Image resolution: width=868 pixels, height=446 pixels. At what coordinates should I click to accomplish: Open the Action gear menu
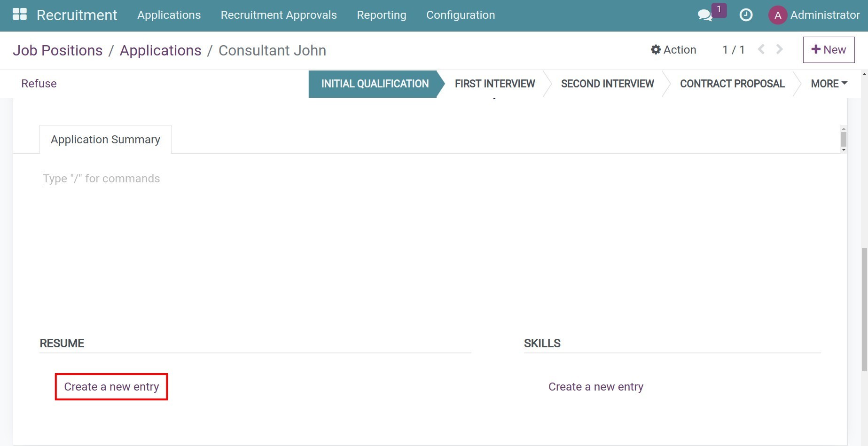[x=673, y=49]
